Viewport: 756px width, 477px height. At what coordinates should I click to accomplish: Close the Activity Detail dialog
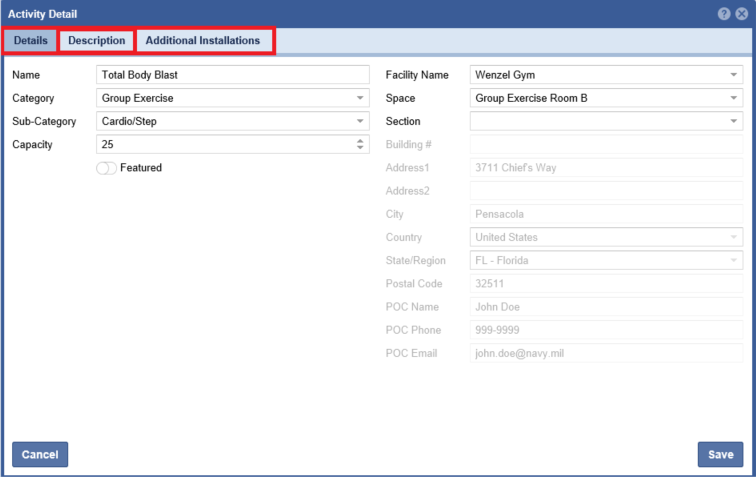point(741,14)
